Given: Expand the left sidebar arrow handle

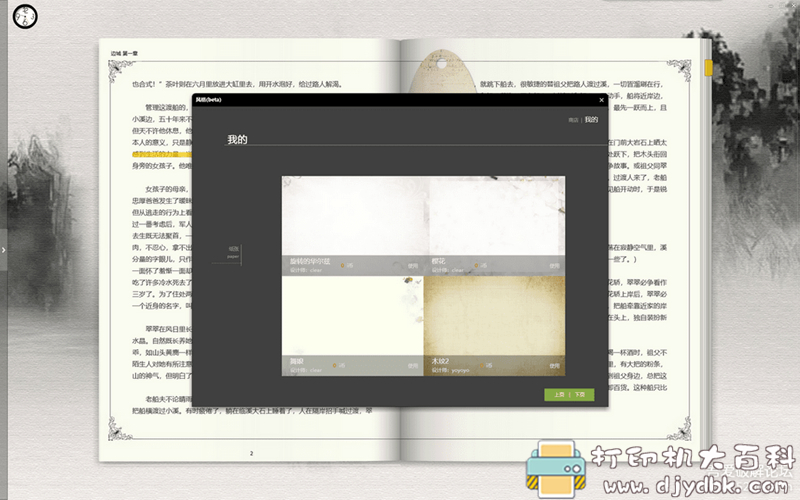Looking at the screenshot, I should [4, 250].
